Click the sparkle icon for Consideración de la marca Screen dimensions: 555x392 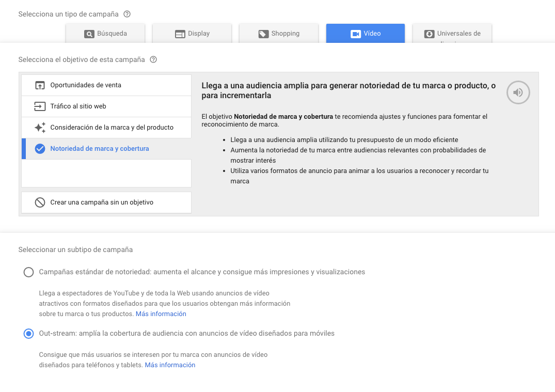coord(40,128)
